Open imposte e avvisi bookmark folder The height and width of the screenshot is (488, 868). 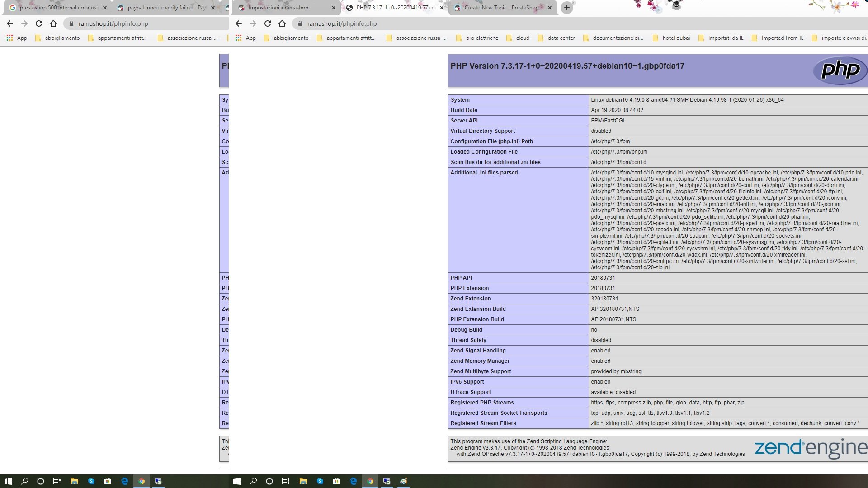pyautogui.click(x=840, y=38)
